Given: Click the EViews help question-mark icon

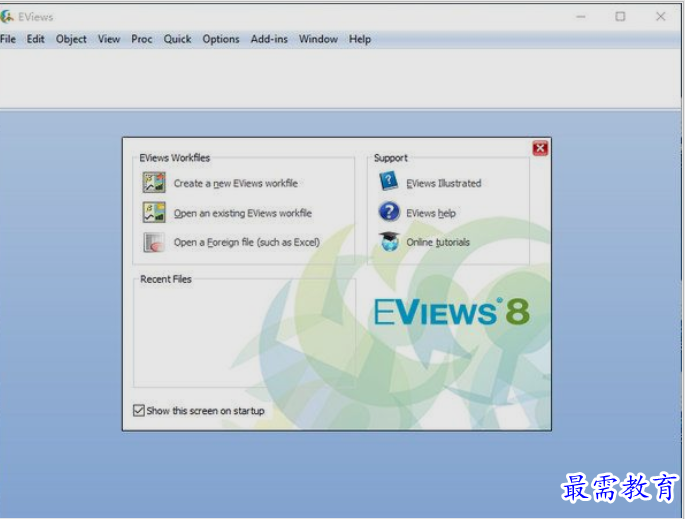Looking at the screenshot, I should [389, 212].
